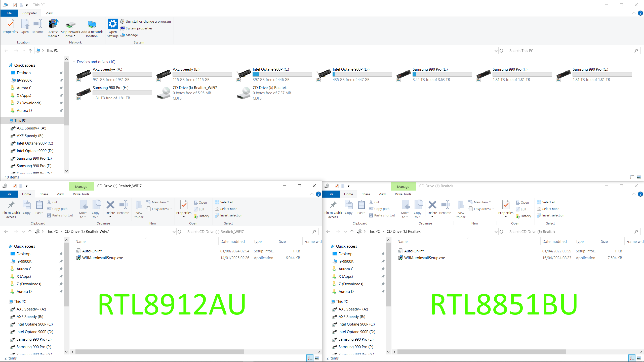Click horizontal scrollbar in (I:) window
Viewport: 644px width, 362px height.
click(x=160, y=351)
